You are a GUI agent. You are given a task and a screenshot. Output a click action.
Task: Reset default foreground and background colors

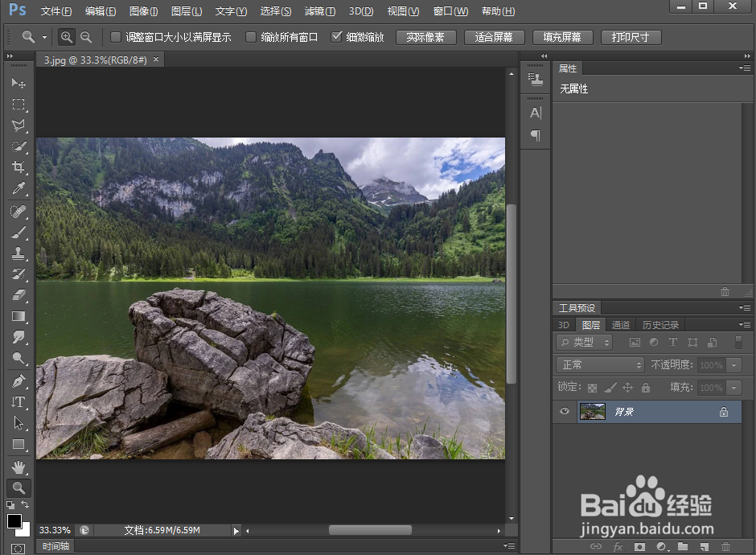pos(10,505)
